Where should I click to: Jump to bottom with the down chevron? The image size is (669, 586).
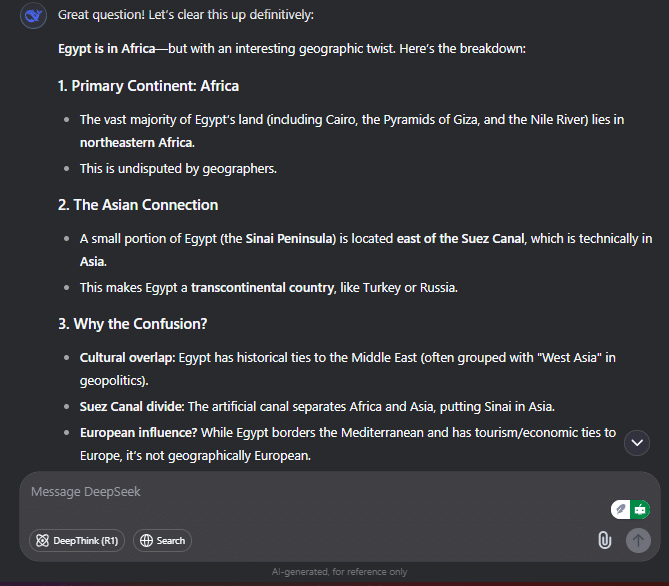[637, 443]
